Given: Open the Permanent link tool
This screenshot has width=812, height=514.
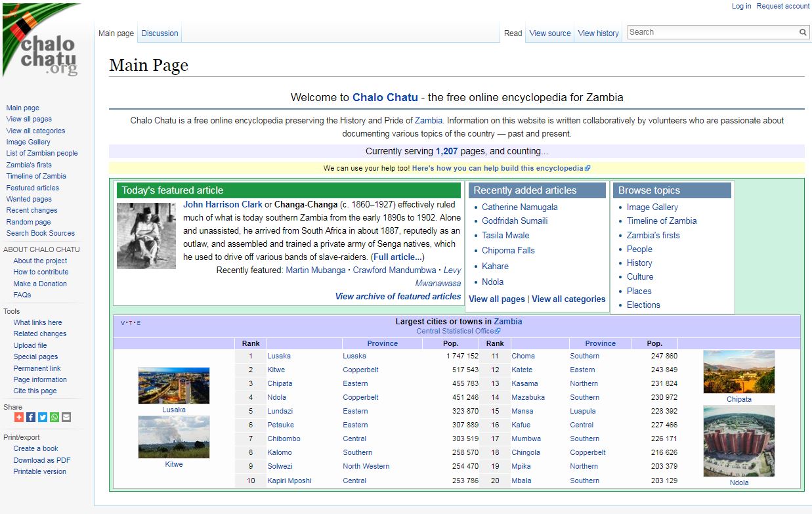Looking at the screenshot, I should (x=37, y=368).
